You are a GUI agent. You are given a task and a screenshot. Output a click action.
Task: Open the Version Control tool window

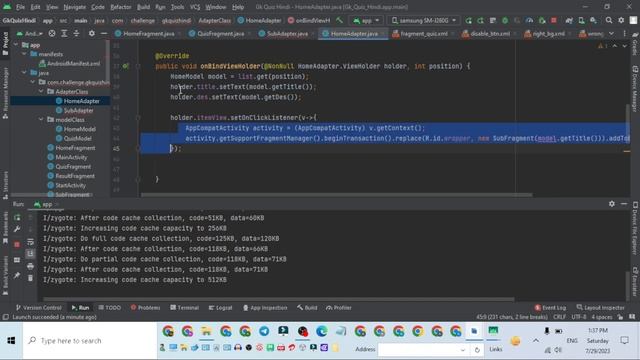38,308
